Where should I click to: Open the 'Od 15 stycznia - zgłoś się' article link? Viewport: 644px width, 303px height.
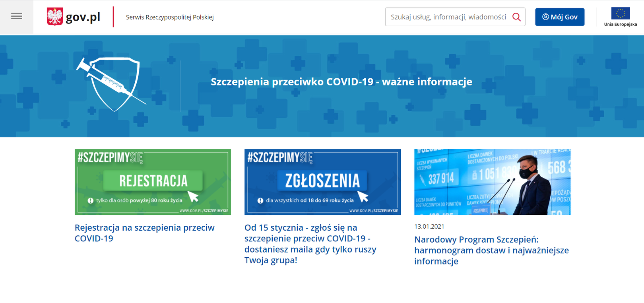[310, 244]
